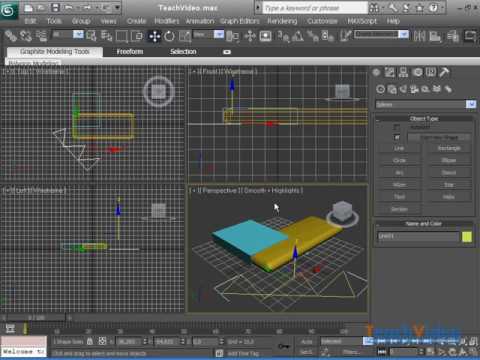Toggle the Selection Lock padlock
Viewport: 480px width, 360px height.
tap(90, 341)
